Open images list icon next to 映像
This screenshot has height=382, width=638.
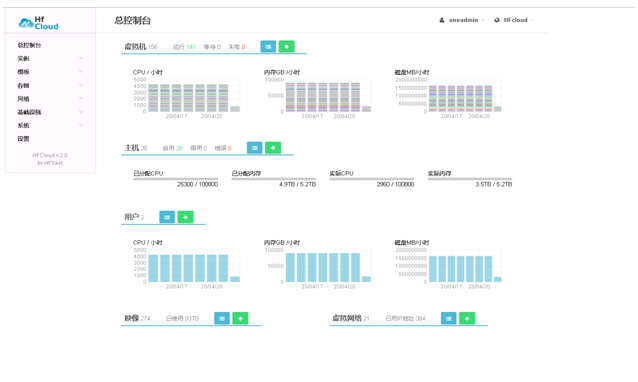pyautogui.click(x=222, y=318)
